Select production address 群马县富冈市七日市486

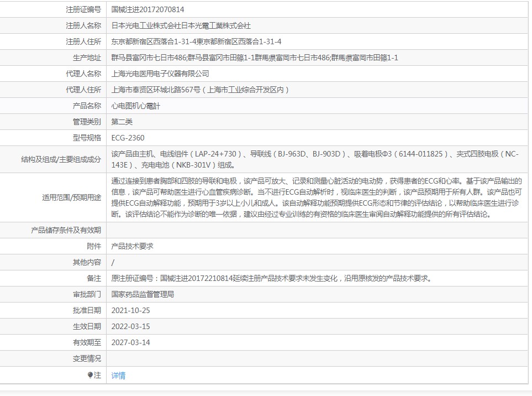coord(148,58)
